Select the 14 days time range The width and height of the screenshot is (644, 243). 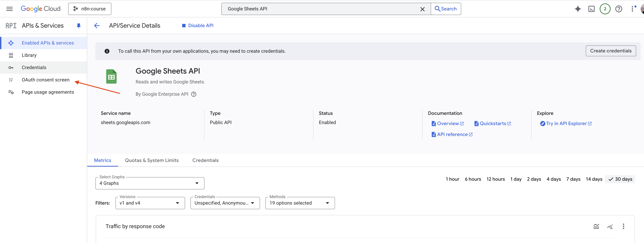[594, 179]
